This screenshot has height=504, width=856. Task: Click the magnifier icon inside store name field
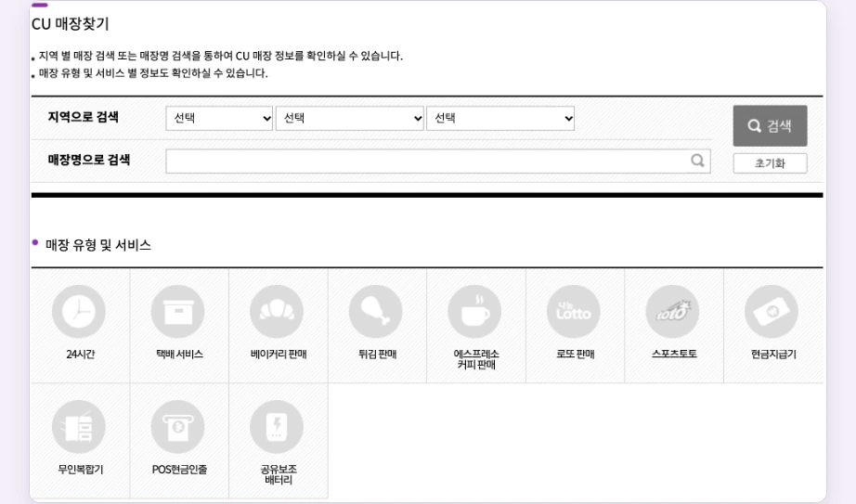coord(697,161)
